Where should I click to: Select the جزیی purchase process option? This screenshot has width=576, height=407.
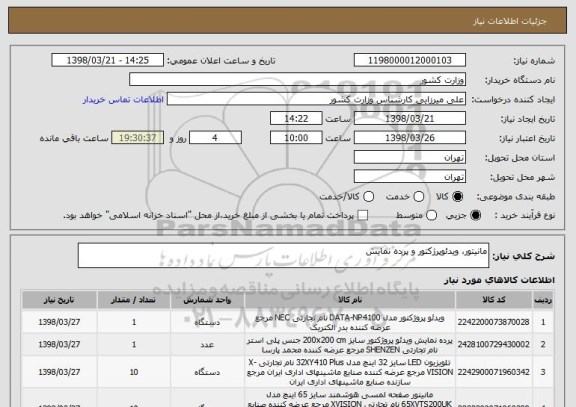[475, 215]
